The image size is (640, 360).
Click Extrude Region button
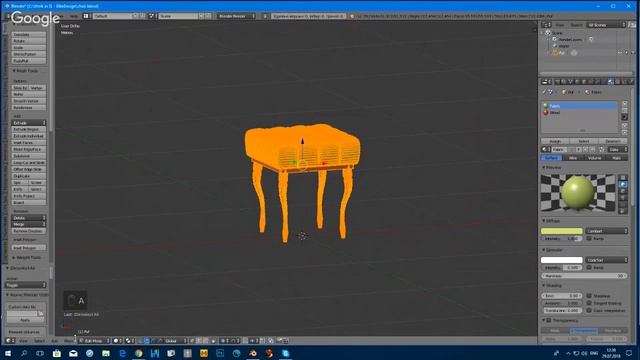(29, 129)
